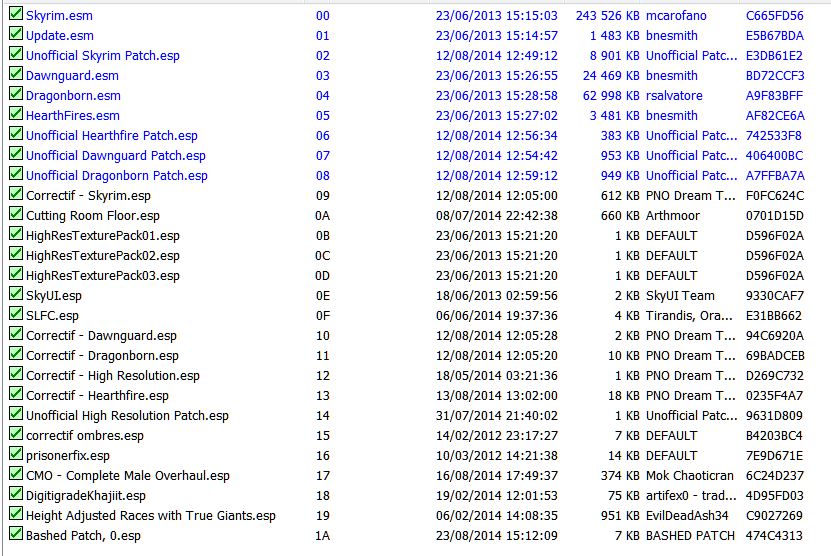This screenshot has width=831, height=556.
Task: Select Correctif - Skyrim.esp entry
Action: tap(89, 196)
